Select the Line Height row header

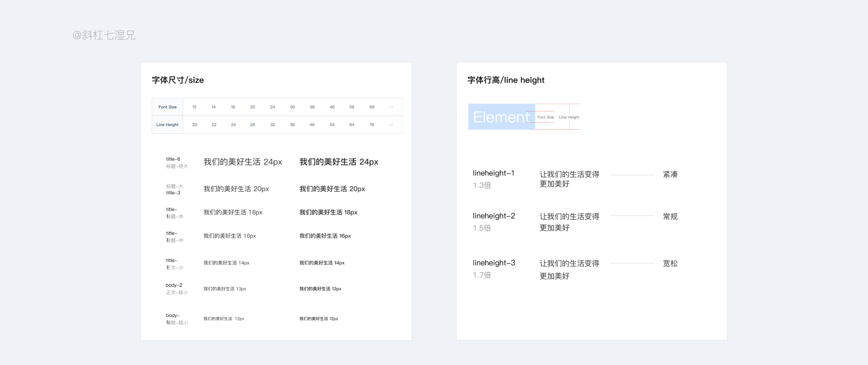(167, 125)
